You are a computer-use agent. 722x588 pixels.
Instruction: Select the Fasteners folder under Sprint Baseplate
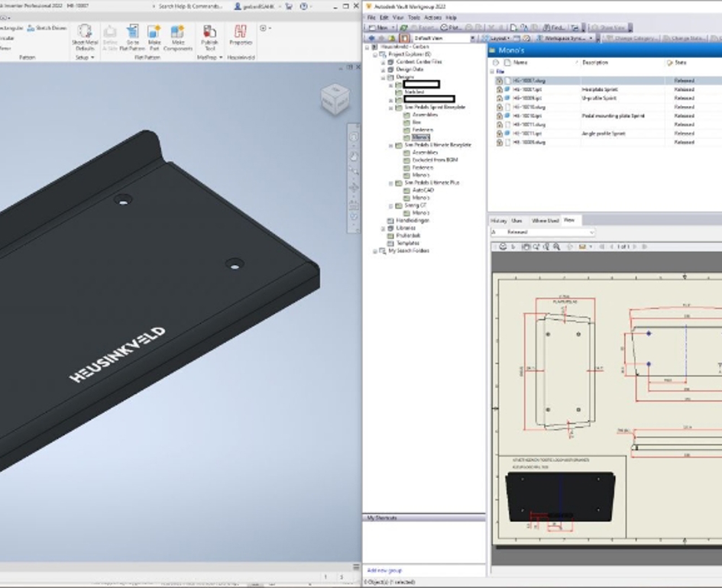[x=422, y=130]
